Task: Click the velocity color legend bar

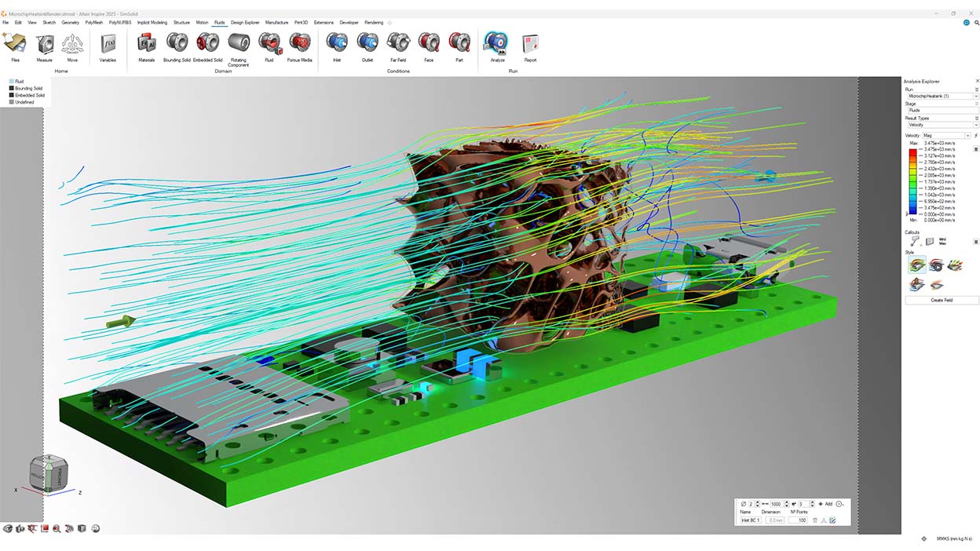Action: 912,178
